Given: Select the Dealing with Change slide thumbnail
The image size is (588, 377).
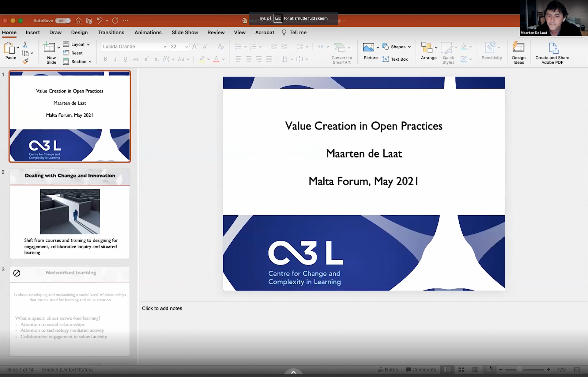Looking at the screenshot, I should pyautogui.click(x=70, y=214).
